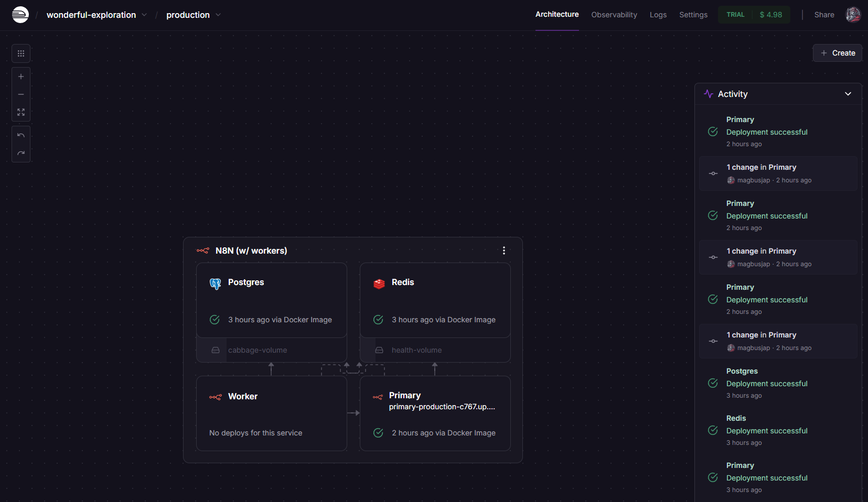Viewport: 868px width, 502px height.
Task: Click Postgres deploy success checkmark
Action: (215, 320)
